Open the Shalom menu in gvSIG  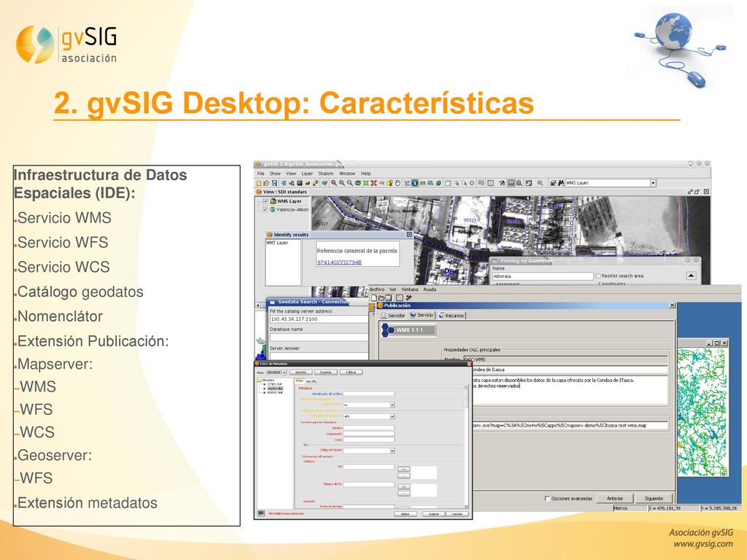click(x=326, y=174)
